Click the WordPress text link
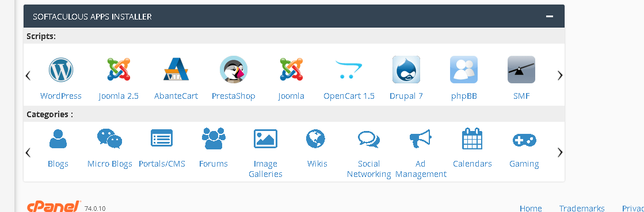The height and width of the screenshot is (212, 644). click(61, 96)
